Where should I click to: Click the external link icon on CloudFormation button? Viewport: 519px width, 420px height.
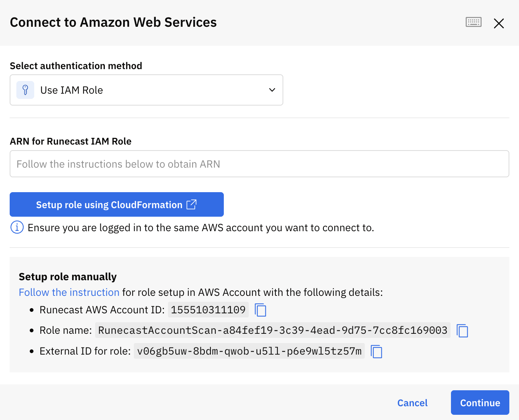191,204
